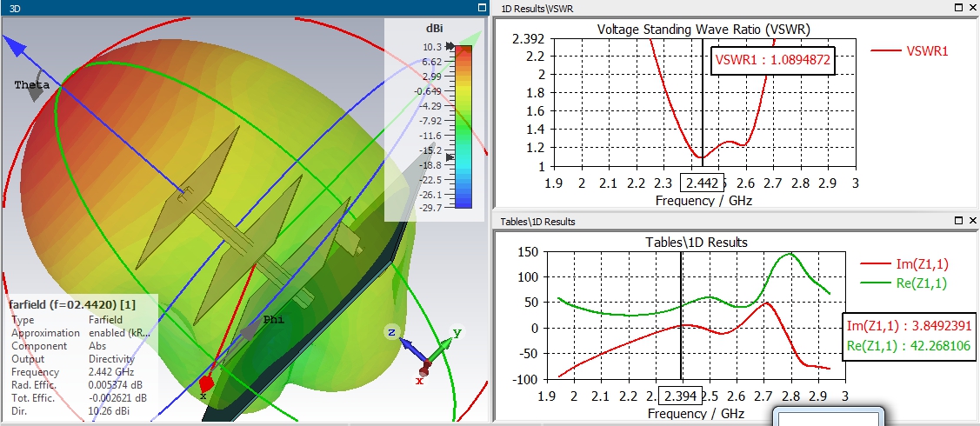Screen dimensions: 980x426
Task: Click the Rad. Effic. 0.005374 dB value
Action: [117, 385]
